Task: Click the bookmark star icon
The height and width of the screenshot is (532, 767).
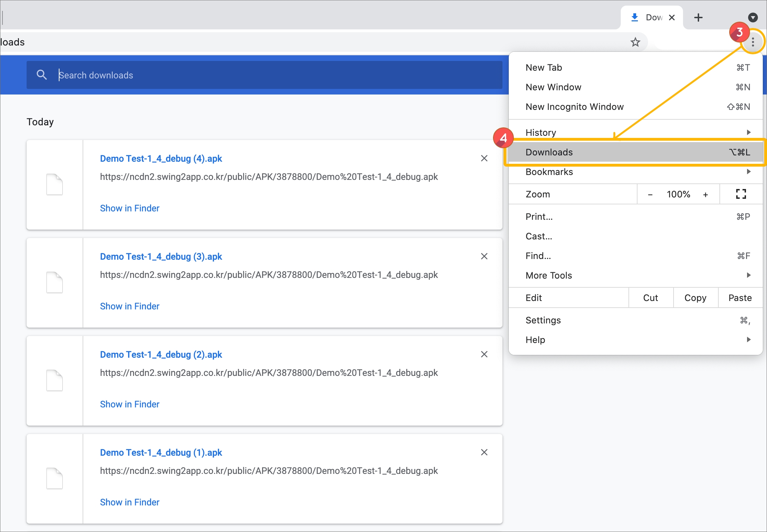Action: pyautogui.click(x=635, y=42)
